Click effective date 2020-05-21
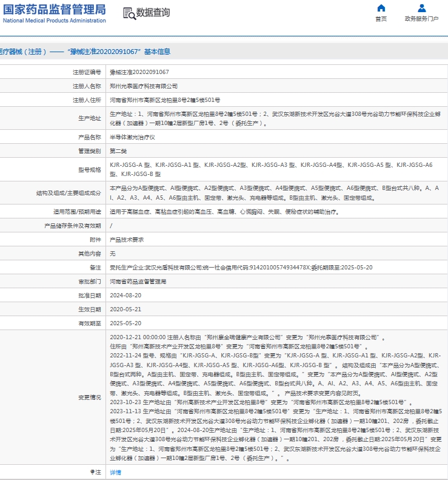 coord(125,309)
